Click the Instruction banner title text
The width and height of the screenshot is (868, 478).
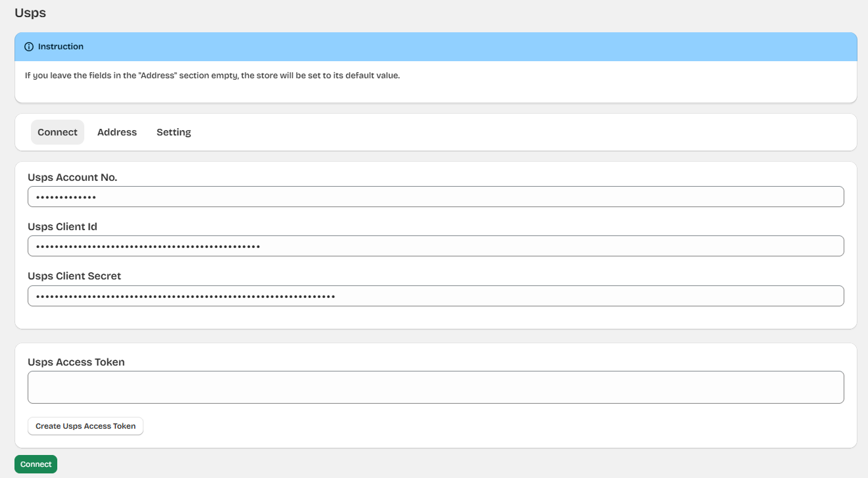(x=61, y=47)
